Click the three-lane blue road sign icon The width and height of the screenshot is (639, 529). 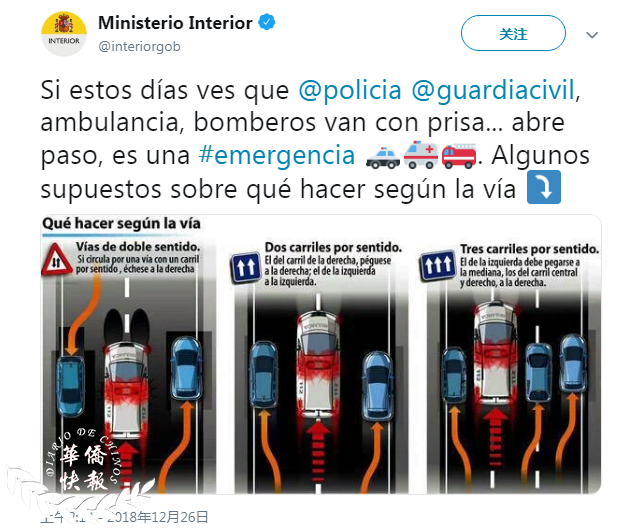437,265
